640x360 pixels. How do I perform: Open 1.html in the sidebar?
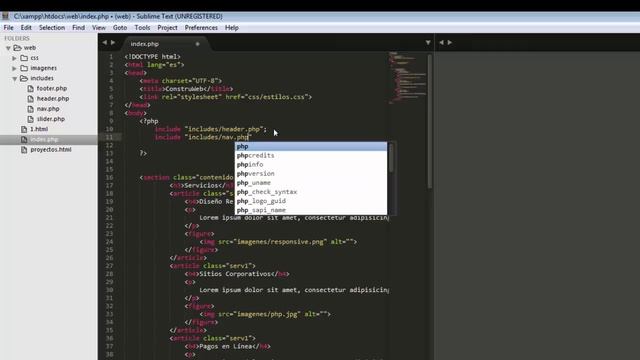pos(39,129)
